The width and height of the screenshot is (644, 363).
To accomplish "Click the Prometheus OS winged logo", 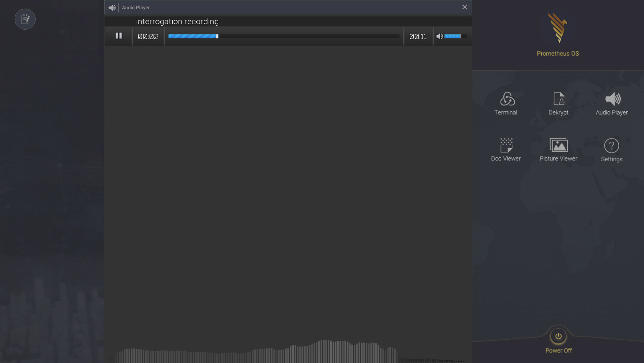I will click(x=558, y=27).
